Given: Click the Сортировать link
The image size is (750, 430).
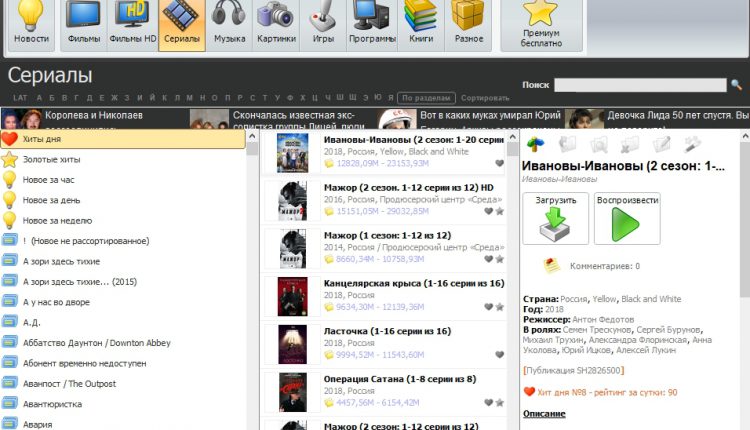Looking at the screenshot, I should [485, 98].
